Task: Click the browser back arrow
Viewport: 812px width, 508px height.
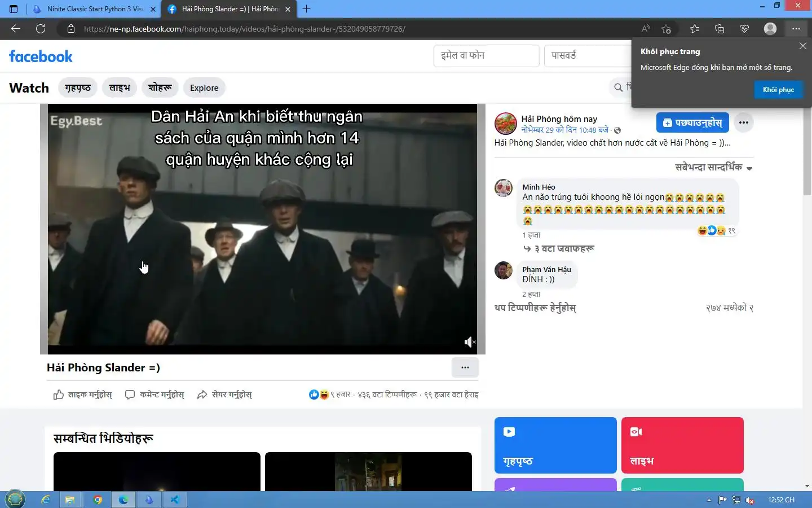Action: click(x=16, y=29)
